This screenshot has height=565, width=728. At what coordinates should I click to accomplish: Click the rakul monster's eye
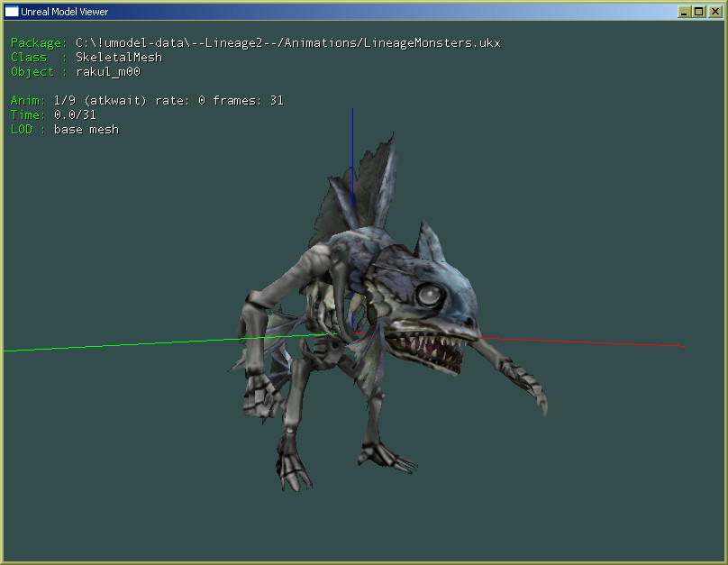click(430, 295)
